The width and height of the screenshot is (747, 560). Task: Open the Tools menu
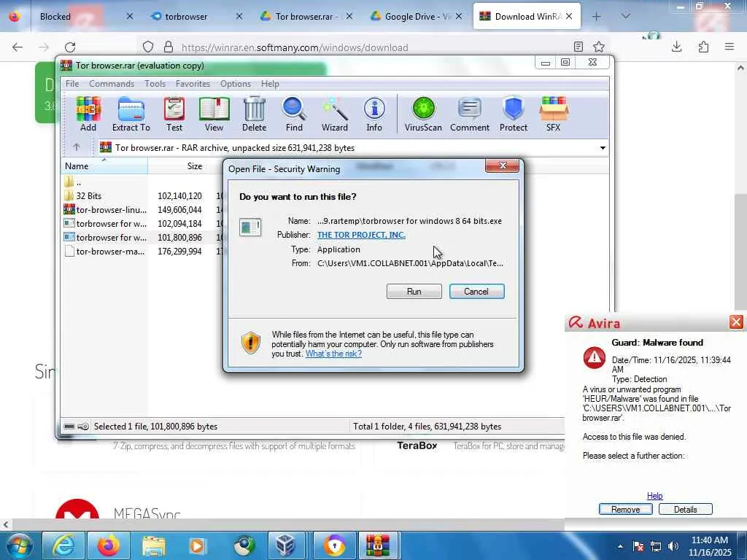(155, 84)
